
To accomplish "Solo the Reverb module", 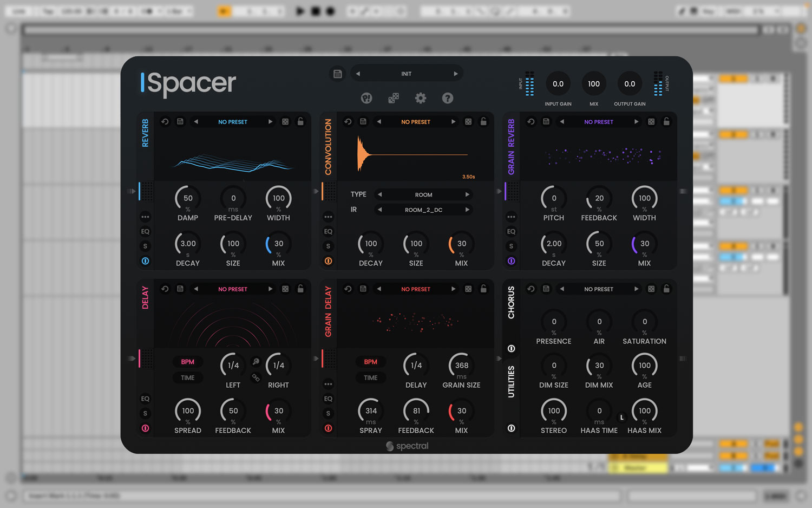I will (x=145, y=246).
